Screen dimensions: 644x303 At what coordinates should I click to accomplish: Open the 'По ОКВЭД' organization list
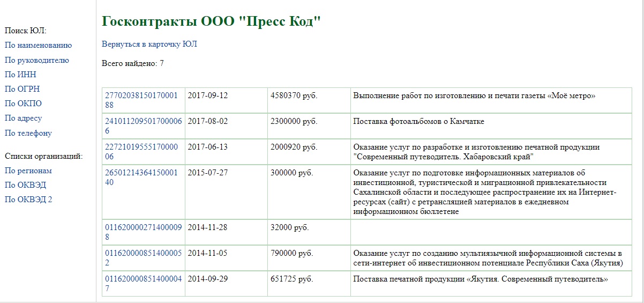click(25, 186)
